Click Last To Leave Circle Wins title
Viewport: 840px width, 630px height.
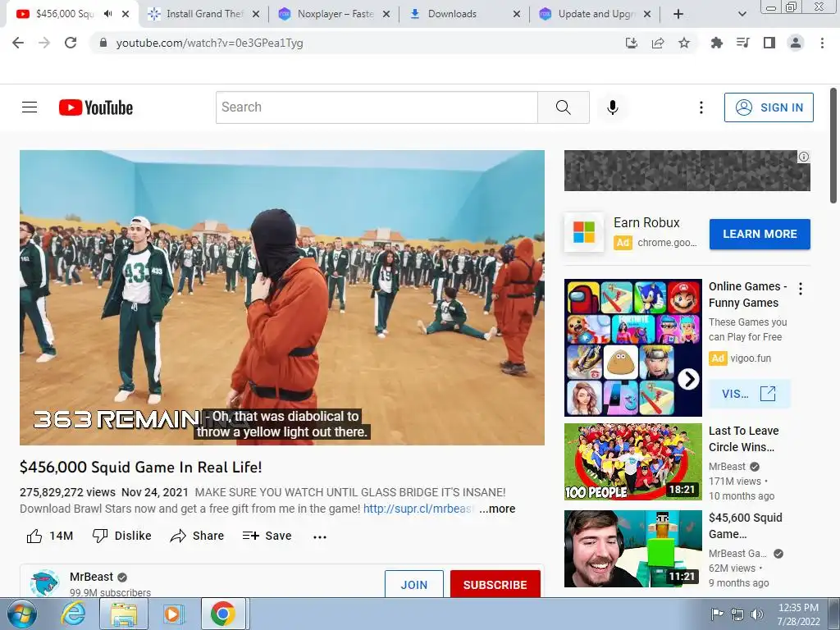(743, 439)
